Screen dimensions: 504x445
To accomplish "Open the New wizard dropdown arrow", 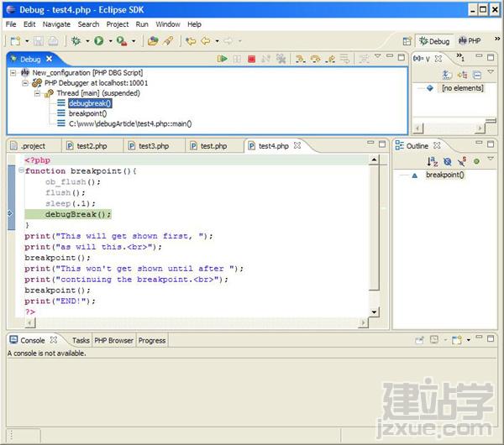I will pos(27,41).
